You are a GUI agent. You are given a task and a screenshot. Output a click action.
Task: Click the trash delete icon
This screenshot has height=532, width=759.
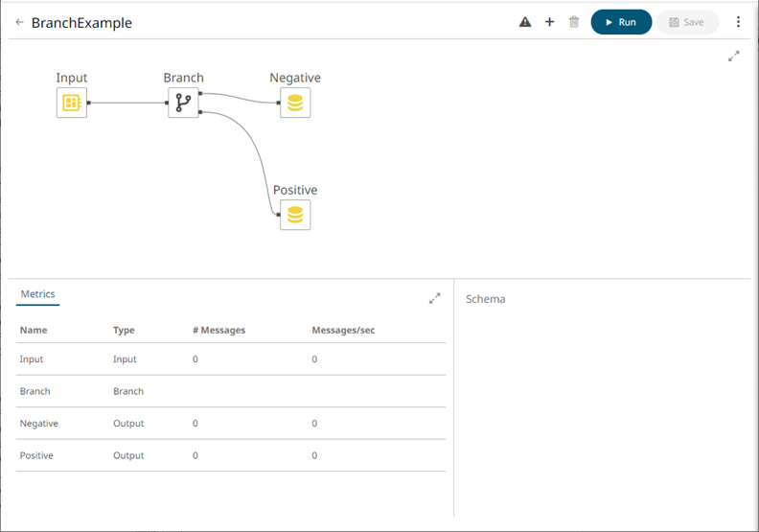tap(574, 22)
